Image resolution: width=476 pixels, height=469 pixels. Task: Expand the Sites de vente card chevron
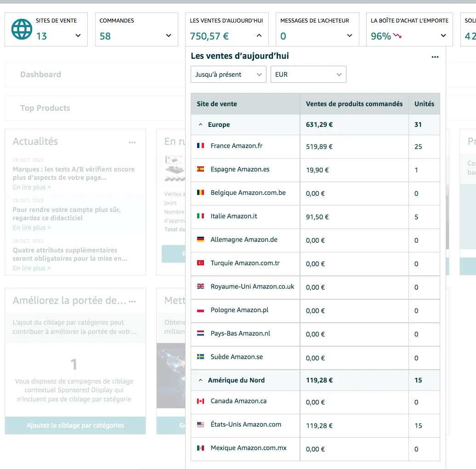[x=78, y=35]
